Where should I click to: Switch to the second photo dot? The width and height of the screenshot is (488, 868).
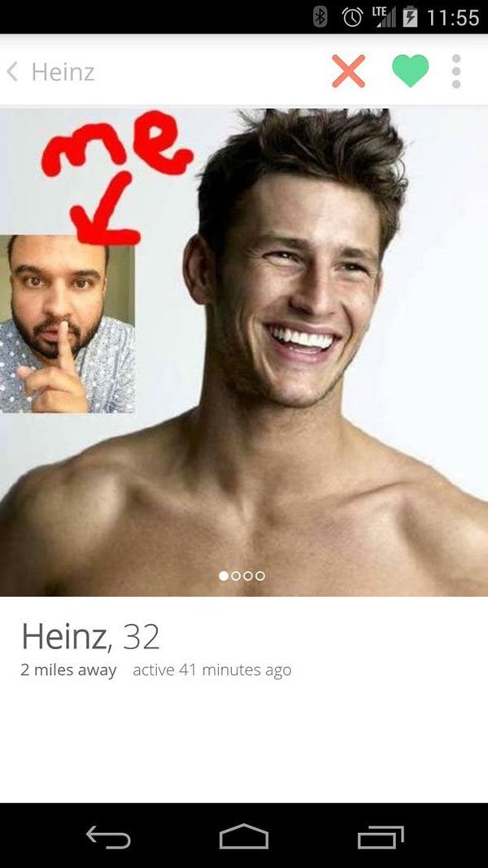[x=236, y=576]
